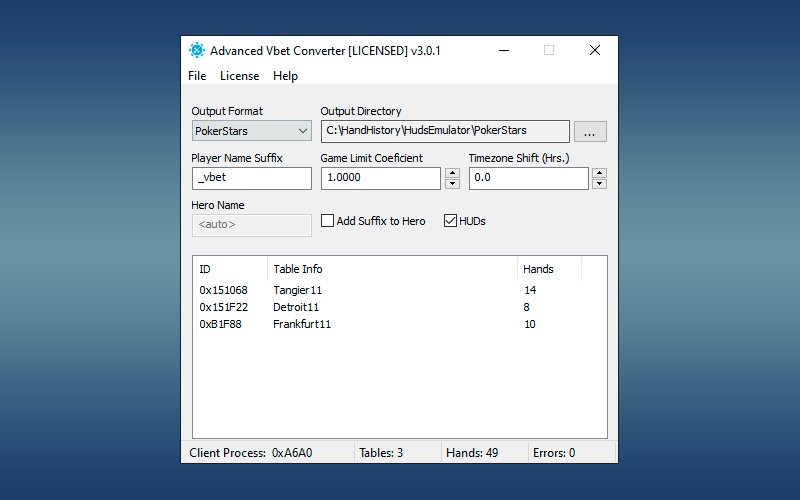Decrease Game Limit Coeficient with down arrow

[452, 184]
